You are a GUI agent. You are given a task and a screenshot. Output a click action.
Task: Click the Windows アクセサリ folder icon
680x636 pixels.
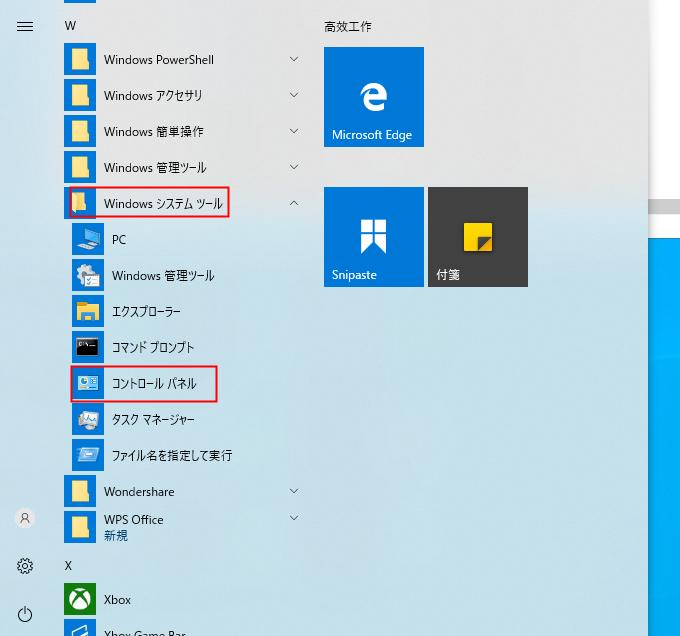(x=80, y=95)
